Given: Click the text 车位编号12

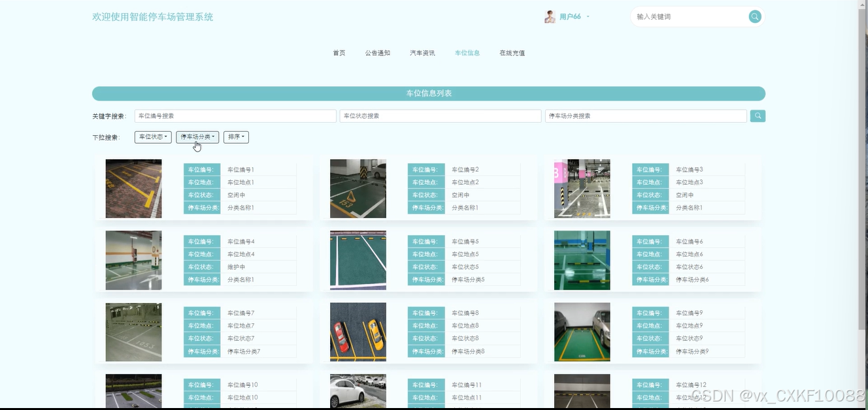Looking at the screenshot, I should coord(691,385).
